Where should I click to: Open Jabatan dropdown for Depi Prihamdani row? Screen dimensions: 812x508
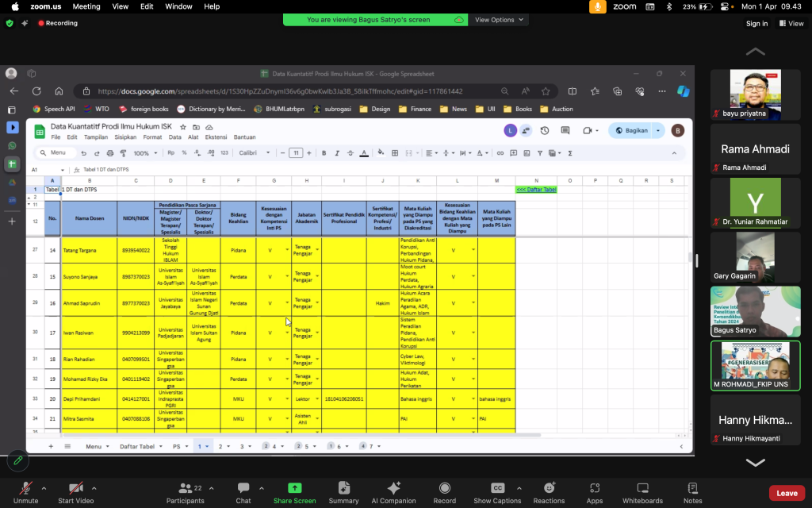pyautogui.click(x=317, y=399)
